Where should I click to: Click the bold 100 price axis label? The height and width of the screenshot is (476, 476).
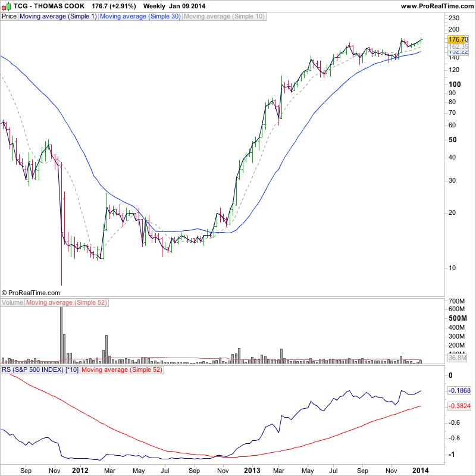[x=455, y=84]
